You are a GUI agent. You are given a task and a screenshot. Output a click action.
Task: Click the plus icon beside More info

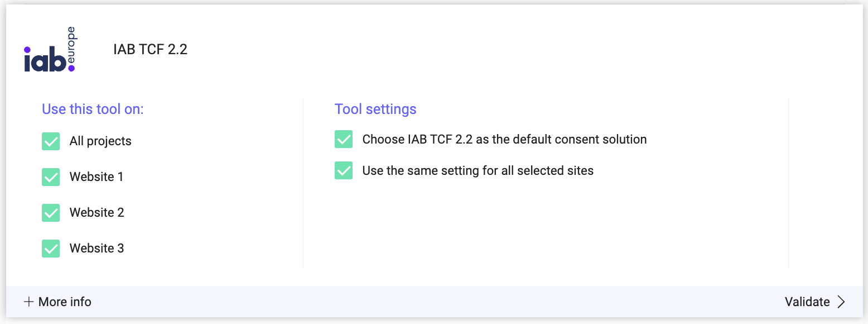[28, 302]
